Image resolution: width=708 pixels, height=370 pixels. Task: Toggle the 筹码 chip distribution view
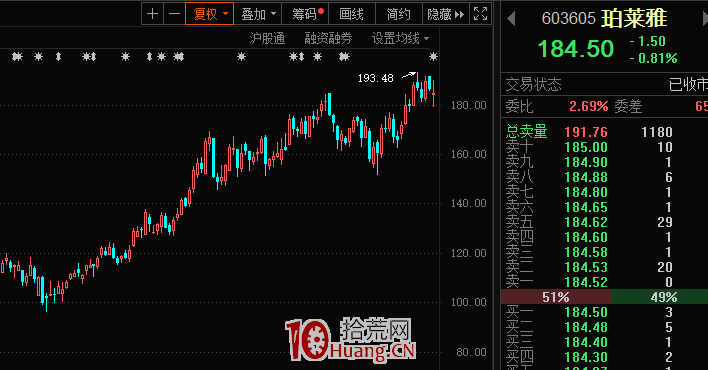(x=305, y=14)
